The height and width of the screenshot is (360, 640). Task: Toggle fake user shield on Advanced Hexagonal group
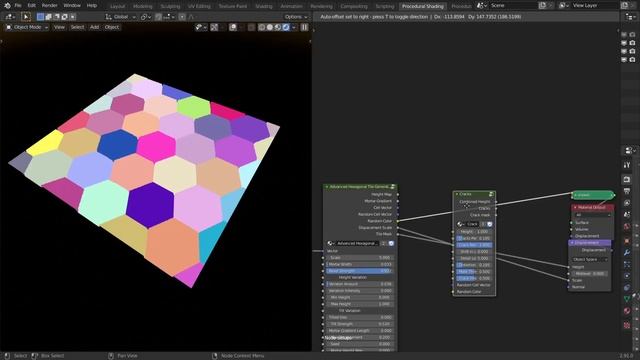[391, 243]
